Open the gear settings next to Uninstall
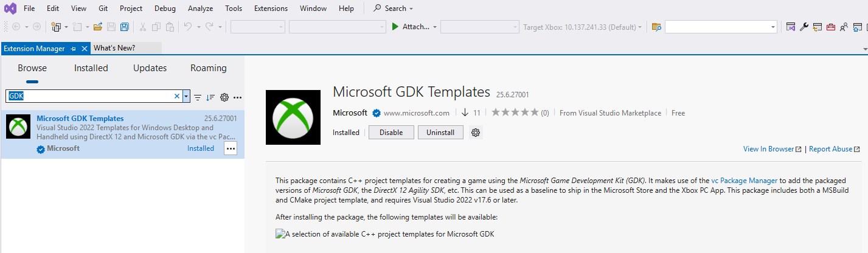868x253 pixels. (476, 132)
